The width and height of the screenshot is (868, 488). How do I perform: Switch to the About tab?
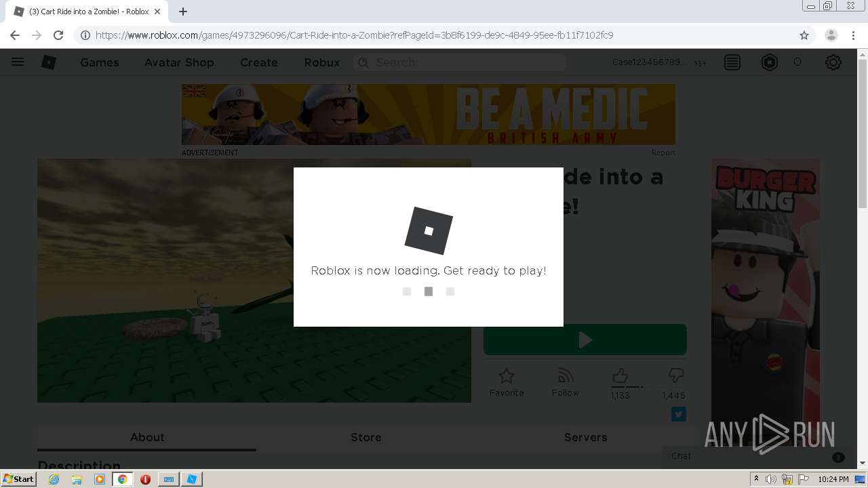(147, 437)
